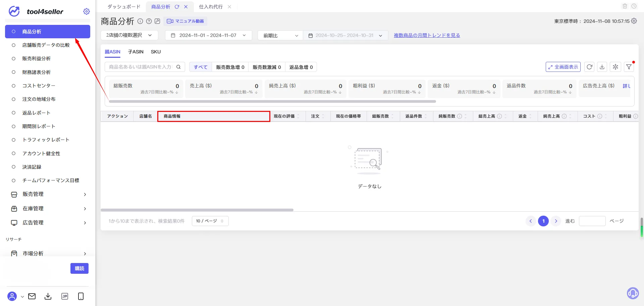Click the trash icon at top right
The image size is (644, 306).
625,6
